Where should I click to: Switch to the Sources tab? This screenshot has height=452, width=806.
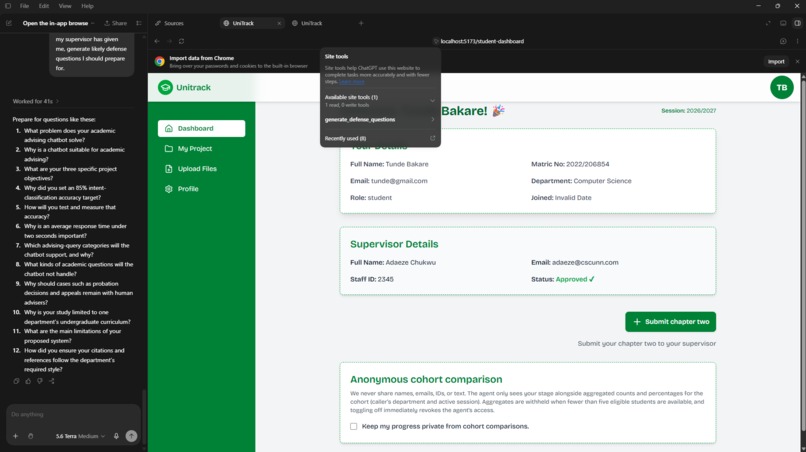[170, 23]
